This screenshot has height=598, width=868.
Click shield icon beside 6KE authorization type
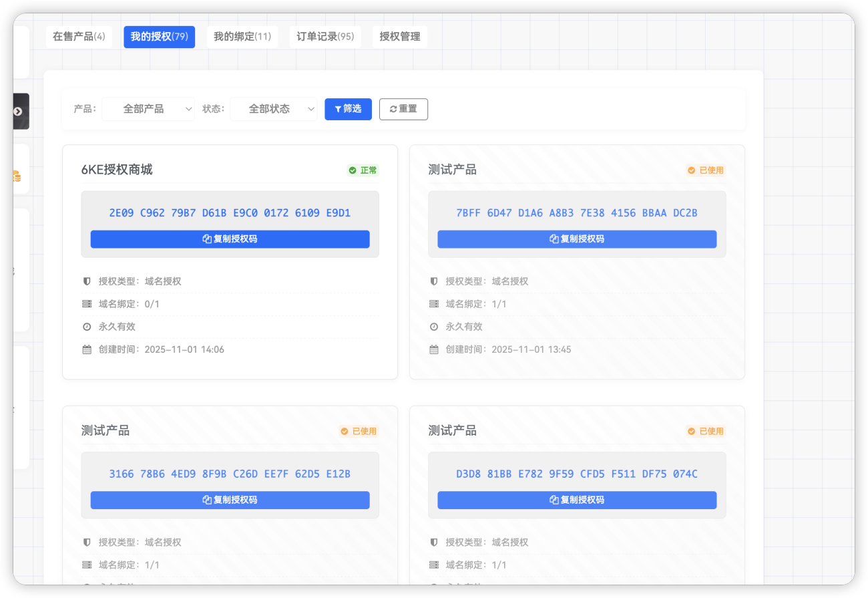tap(87, 281)
